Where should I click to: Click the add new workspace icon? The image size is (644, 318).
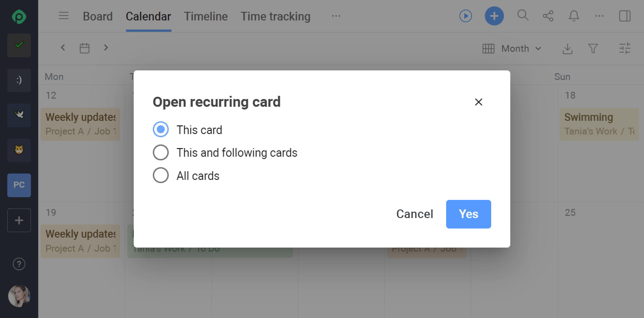click(x=19, y=220)
